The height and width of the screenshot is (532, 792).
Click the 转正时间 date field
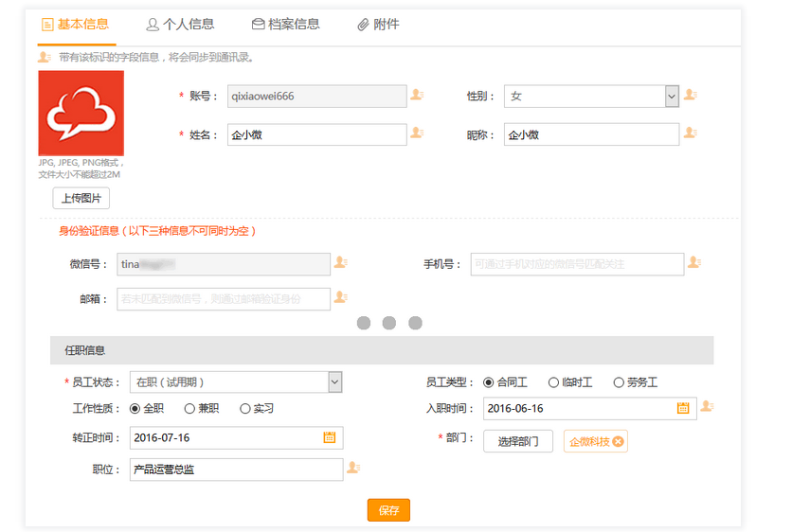point(237,437)
